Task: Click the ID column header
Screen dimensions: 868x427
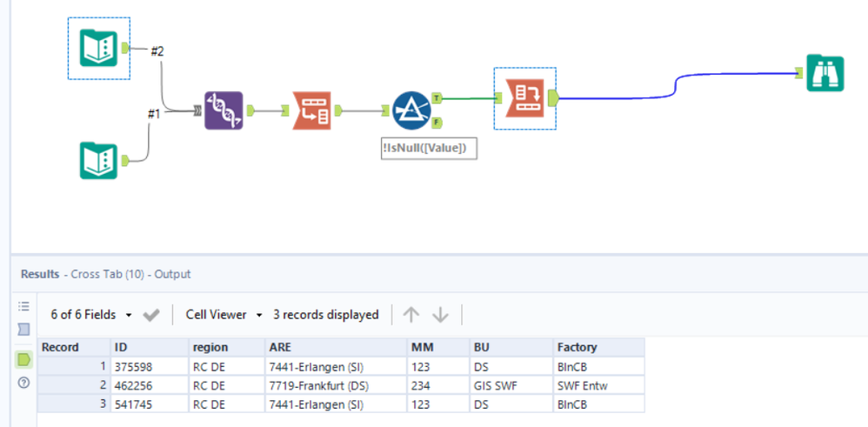Action: (150, 347)
